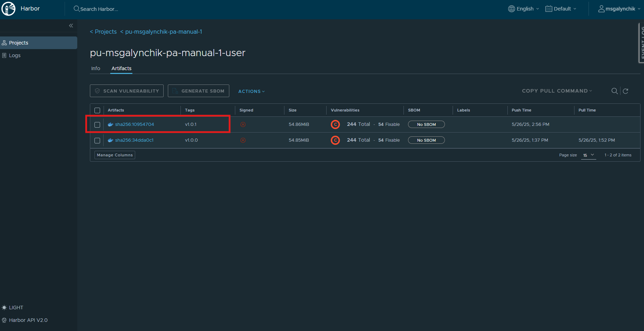Click unsigned status icon for v1.0.0
Screen dimensions: 644x331
[x=243, y=140]
